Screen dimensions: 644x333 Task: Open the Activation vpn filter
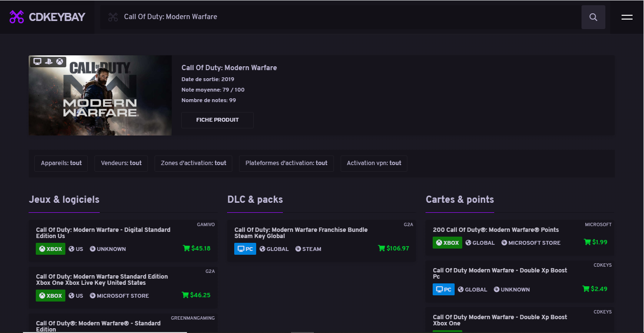374,163
